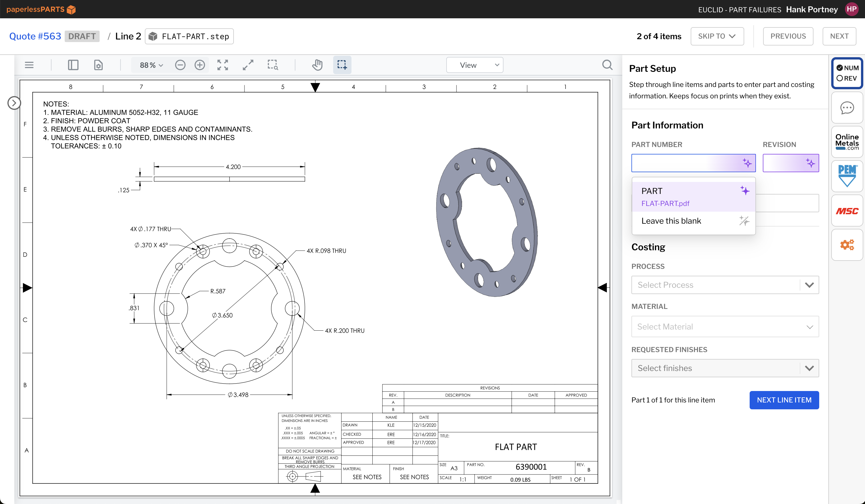Viewport: 865px width, 504px height.
Task: Open the Online Metals integration
Action: tap(847, 142)
